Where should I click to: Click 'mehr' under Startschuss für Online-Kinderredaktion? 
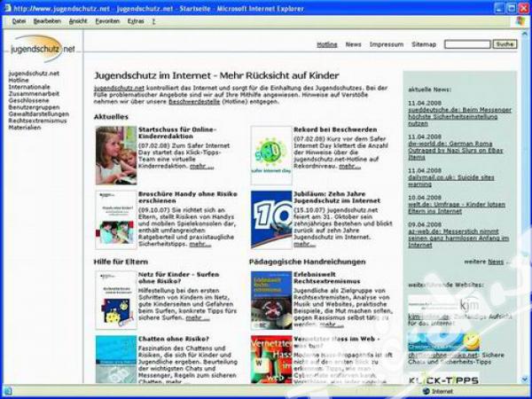coord(202,167)
